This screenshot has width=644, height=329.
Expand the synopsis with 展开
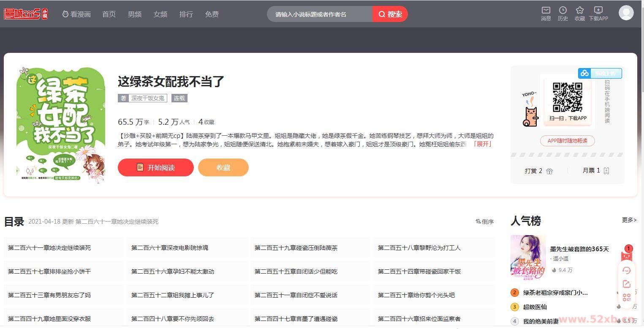482,144
